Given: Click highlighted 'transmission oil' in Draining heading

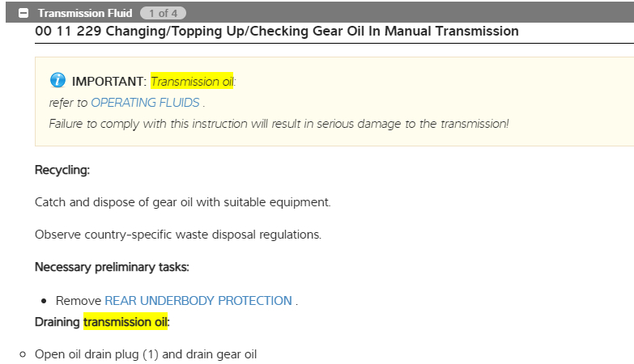Looking at the screenshot, I should click(126, 322).
